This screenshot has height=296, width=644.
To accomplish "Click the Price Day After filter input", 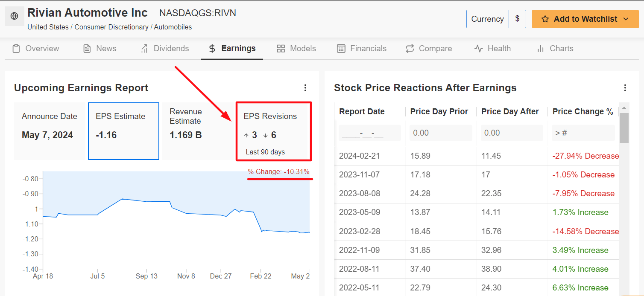I will [x=512, y=133].
